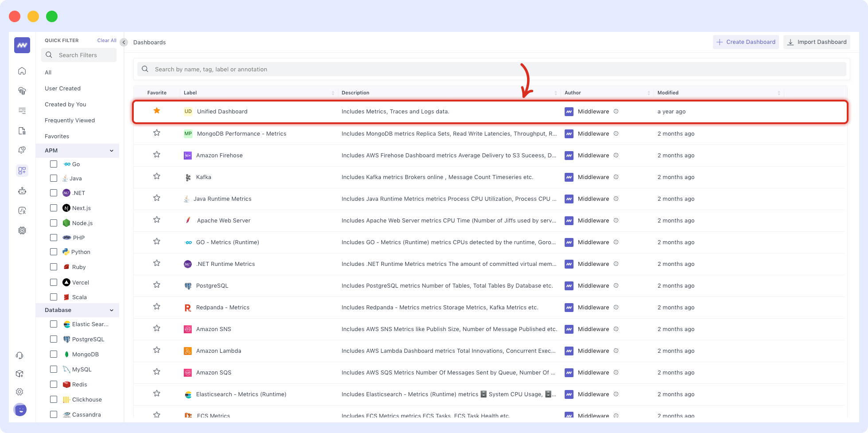Unfavorite the Unified Dashboard star
Image resolution: width=868 pixels, height=433 pixels.
(157, 111)
